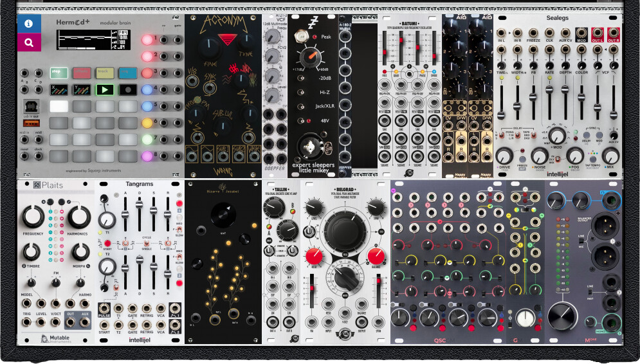The image size is (640, 364).
Task: Turn the Plaits FREQUENCY knob
Action: (x=33, y=217)
